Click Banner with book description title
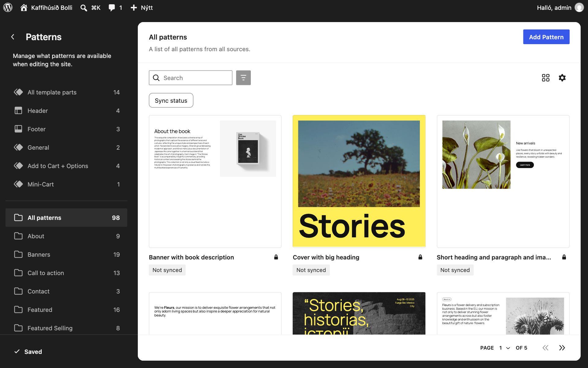Viewport: 588px width, 368px height. coord(191,257)
